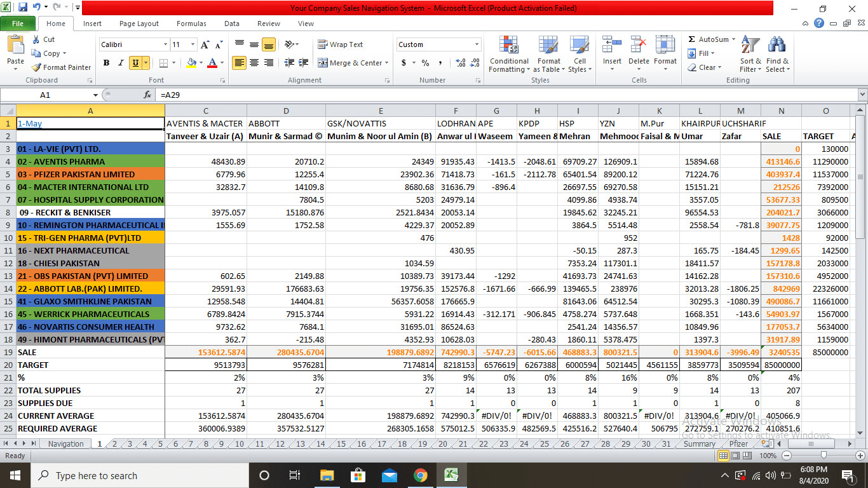This screenshot has width=868, height=488.
Task: Open the File tab
Action: tap(18, 24)
